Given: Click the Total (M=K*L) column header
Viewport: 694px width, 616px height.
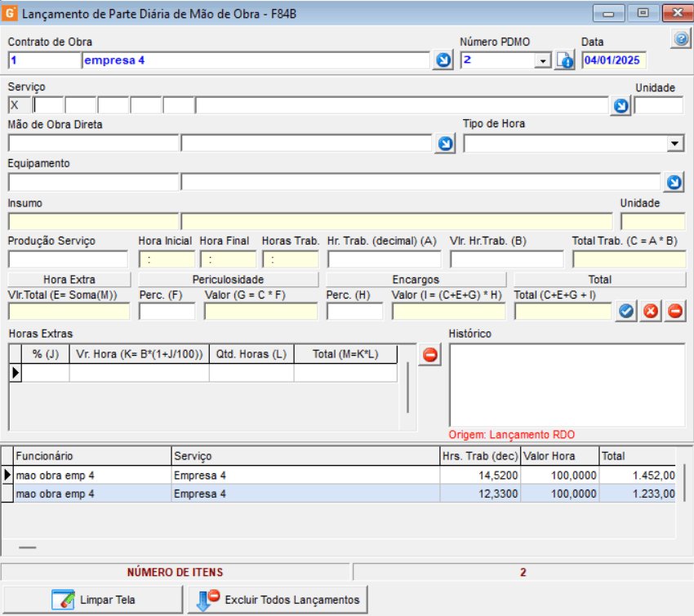Looking at the screenshot, I should point(345,354).
